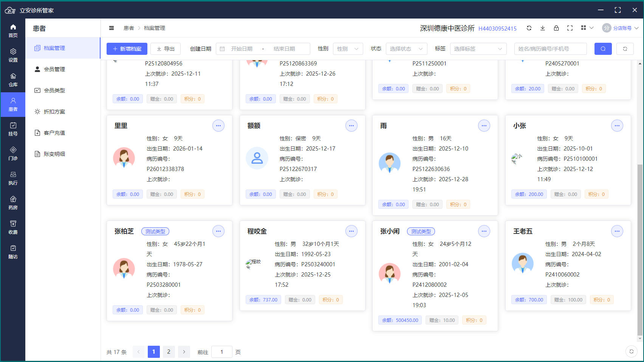Collapse the submenu with the hamburger icon
This screenshot has height=362, width=644.
[111, 28]
